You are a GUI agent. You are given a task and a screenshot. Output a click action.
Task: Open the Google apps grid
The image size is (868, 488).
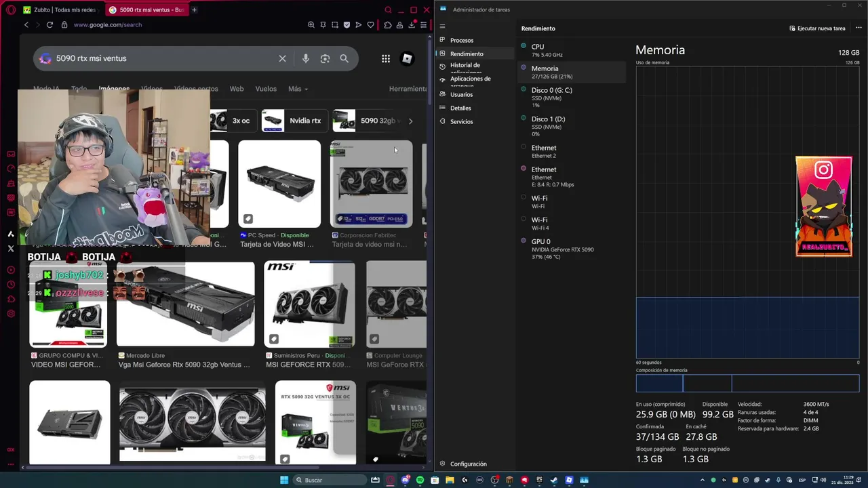click(x=386, y=58)
